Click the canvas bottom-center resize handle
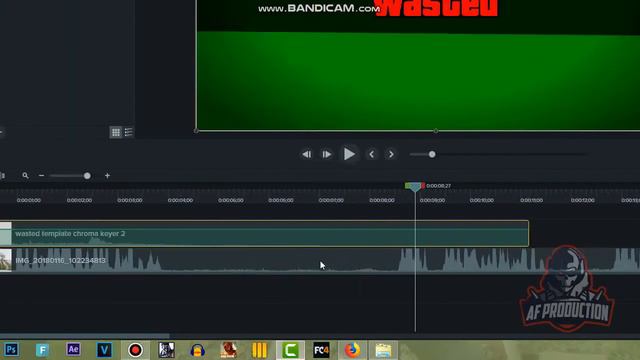The height and width of the screenshot is (360, 640). click(436, 131)
